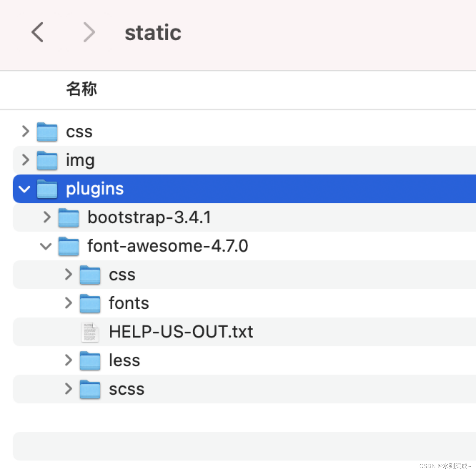
Task: Select the img folder icon
Action: point(47,160)
